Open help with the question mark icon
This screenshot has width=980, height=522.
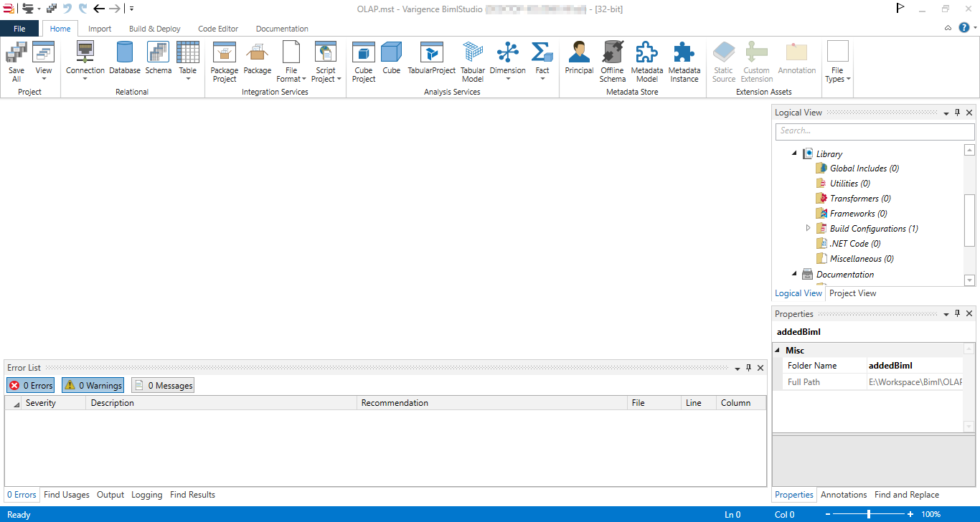964,28
